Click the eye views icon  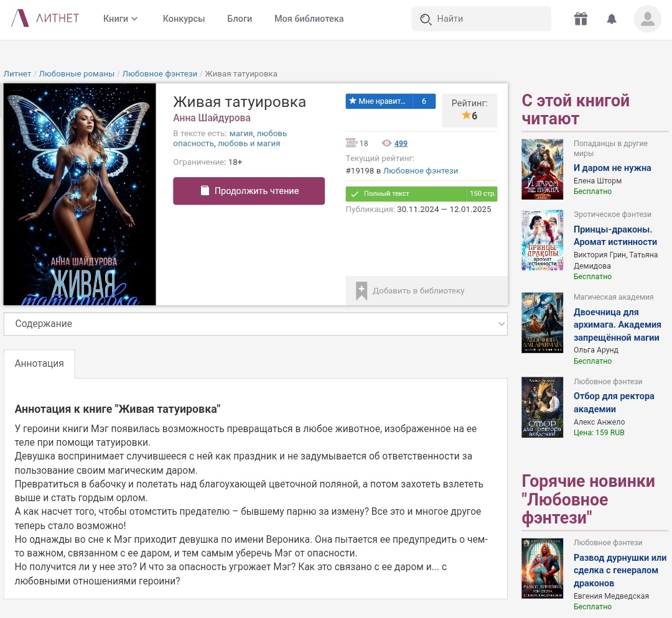pyautogui.click(x=386, y=144)
